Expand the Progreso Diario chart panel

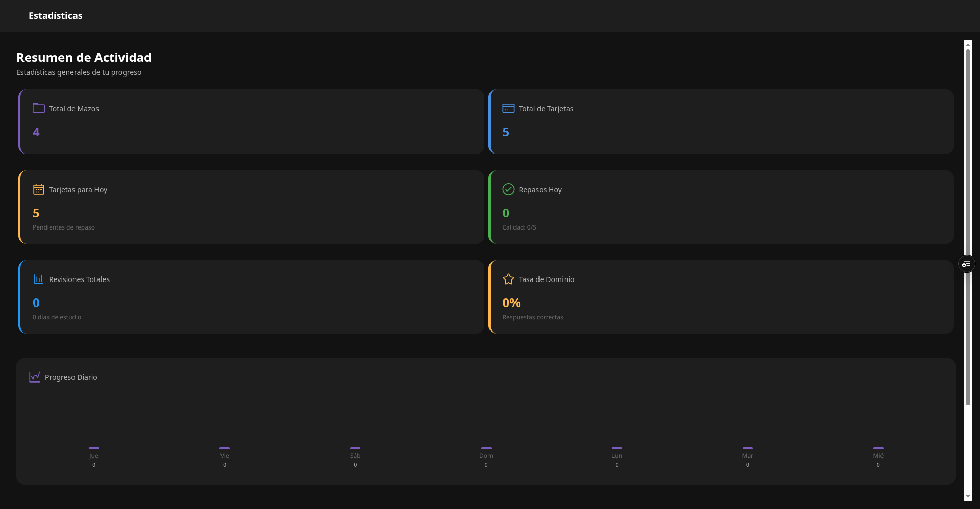coord(486,421)
